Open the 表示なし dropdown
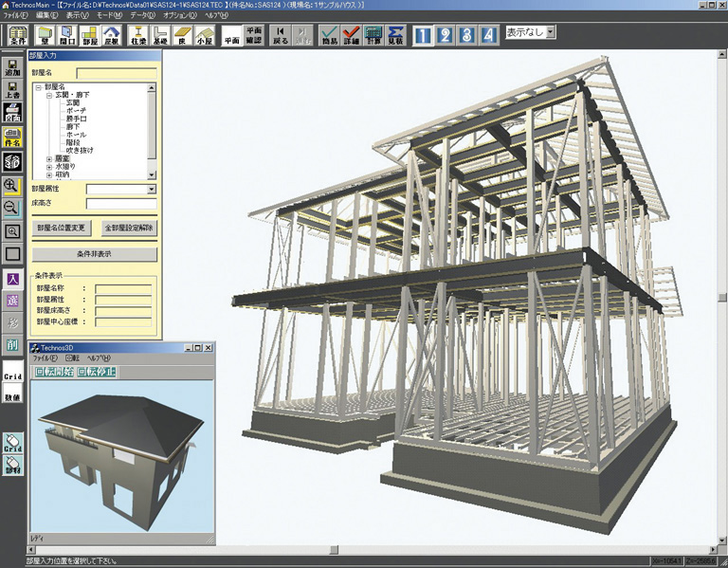The width and height of the screenshot is (728, 568). [551, 32]
